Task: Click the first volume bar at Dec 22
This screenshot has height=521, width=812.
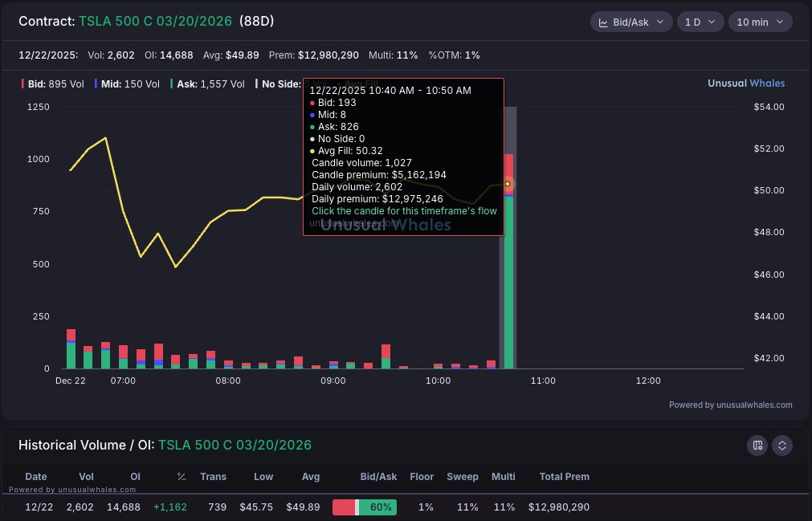Action: [x=71, y=348]
